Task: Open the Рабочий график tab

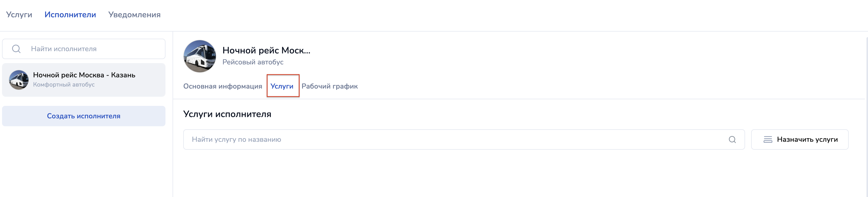Action: tap(329, 86)
